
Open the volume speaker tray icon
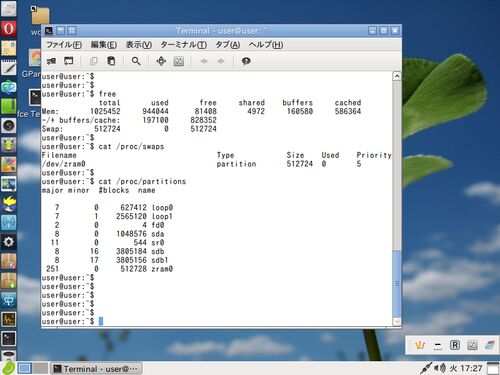coord(440,368)
